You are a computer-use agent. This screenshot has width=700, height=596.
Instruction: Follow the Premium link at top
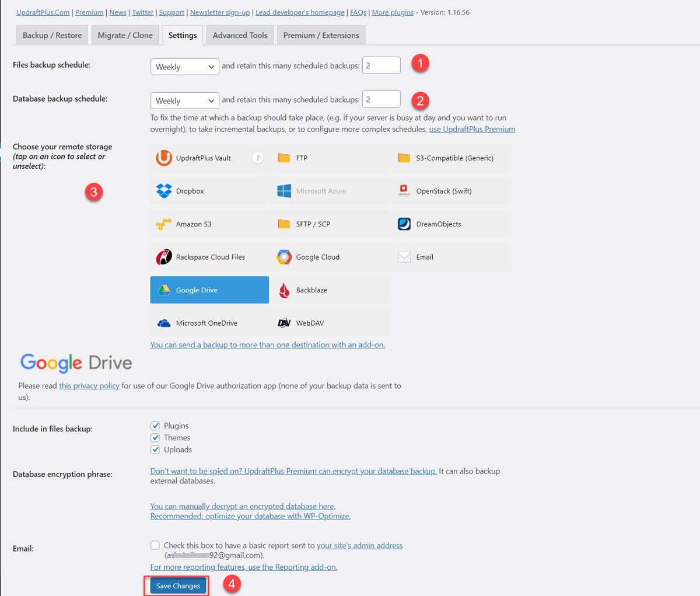[x=89, y=12]
